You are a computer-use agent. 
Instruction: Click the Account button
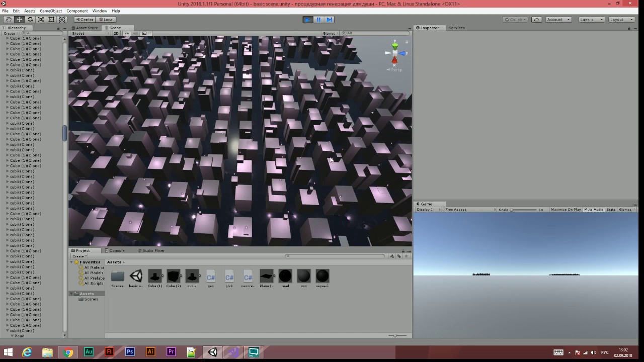[558, 20]
